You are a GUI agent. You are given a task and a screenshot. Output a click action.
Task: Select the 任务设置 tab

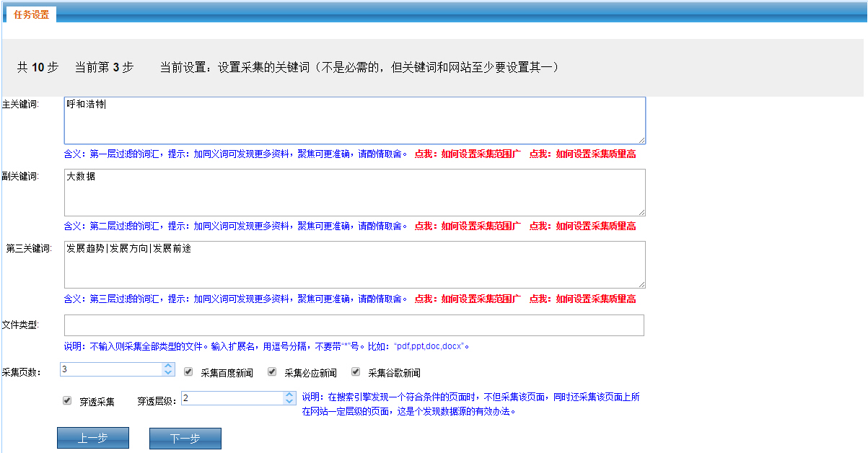[31, 14]
